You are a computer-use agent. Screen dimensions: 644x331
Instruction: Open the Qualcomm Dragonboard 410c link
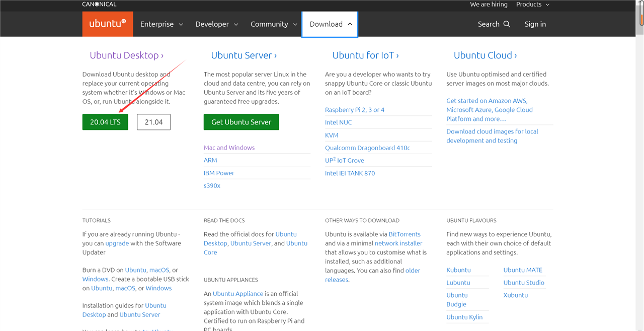pos(367,148)
